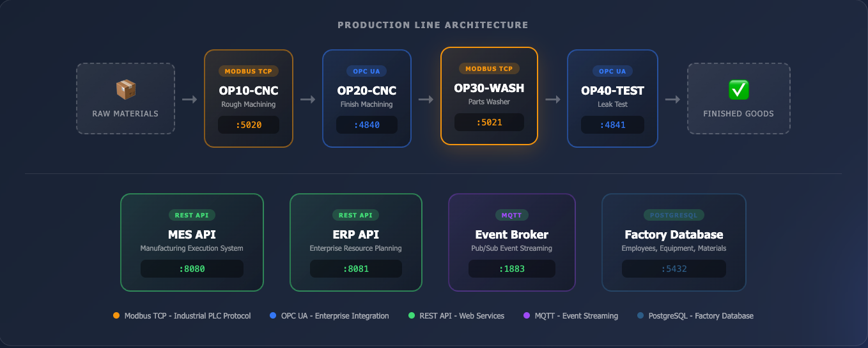
Task: Click the arrow between OP10-CNC and OP20-CNC
Action: click(x=307, y=99)
